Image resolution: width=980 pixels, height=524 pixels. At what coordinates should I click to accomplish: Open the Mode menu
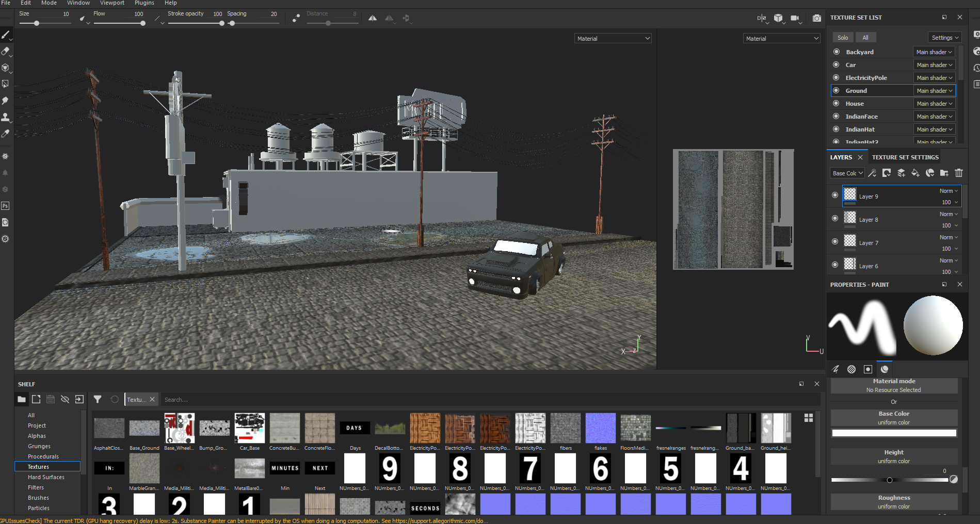tap(49, 3)
